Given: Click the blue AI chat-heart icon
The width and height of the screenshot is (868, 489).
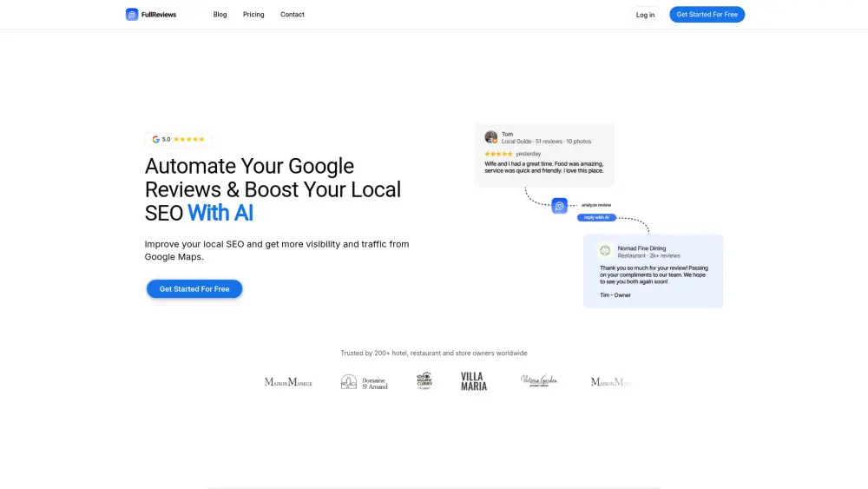Looking at the screenshot, I should (560, 206).
